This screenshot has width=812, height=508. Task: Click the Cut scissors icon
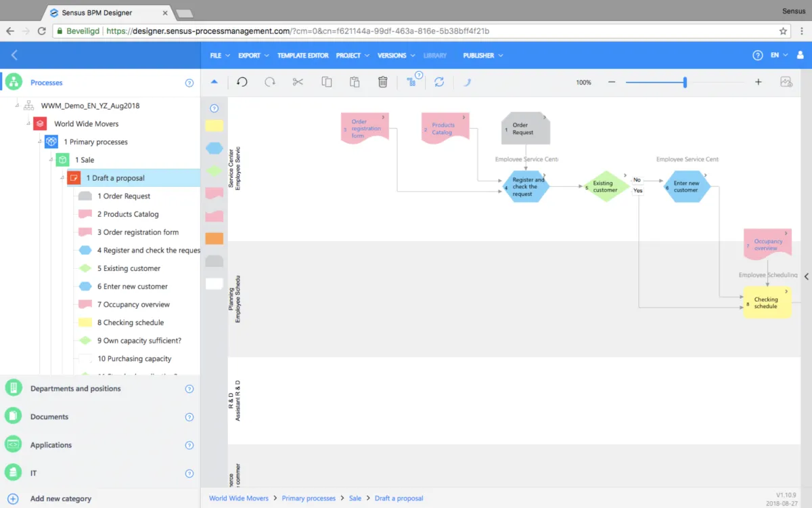click(298, 82)
